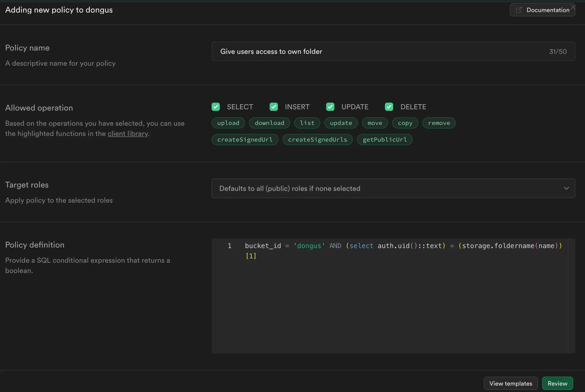Click the createSignedUrl function tag icon
Image resolution: width=585 pixels, height=392 pixels.
[x=245, y=139]
